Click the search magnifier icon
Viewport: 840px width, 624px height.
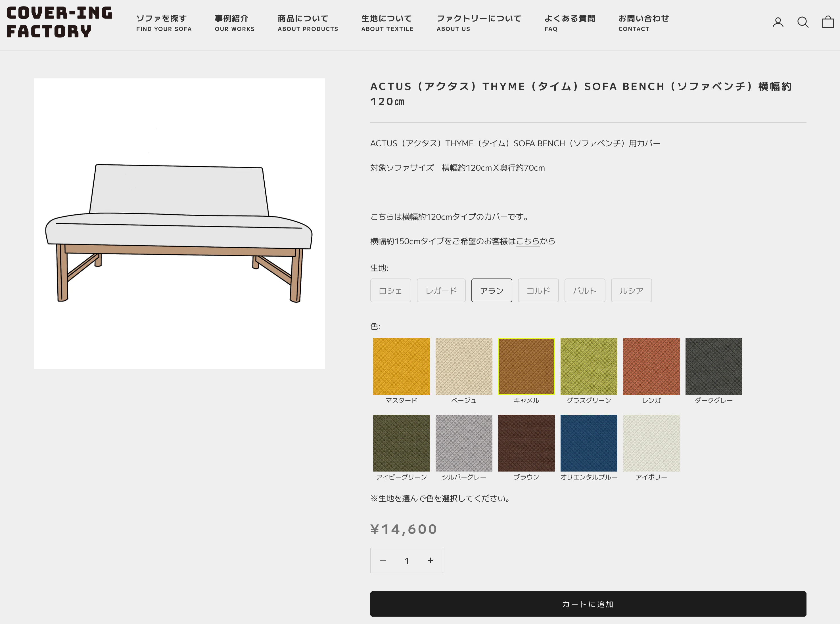803,23
